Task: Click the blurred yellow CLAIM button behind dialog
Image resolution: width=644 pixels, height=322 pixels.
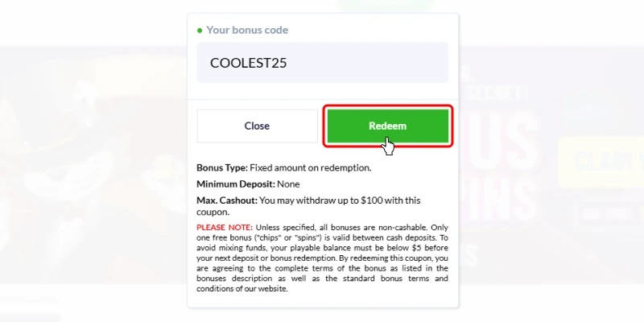Action: coord(601,162)
